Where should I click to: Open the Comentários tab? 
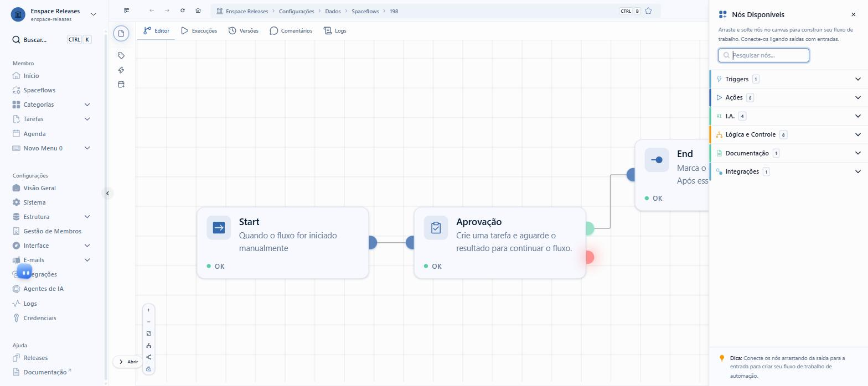pyautogui.click(x=291, y=30)
